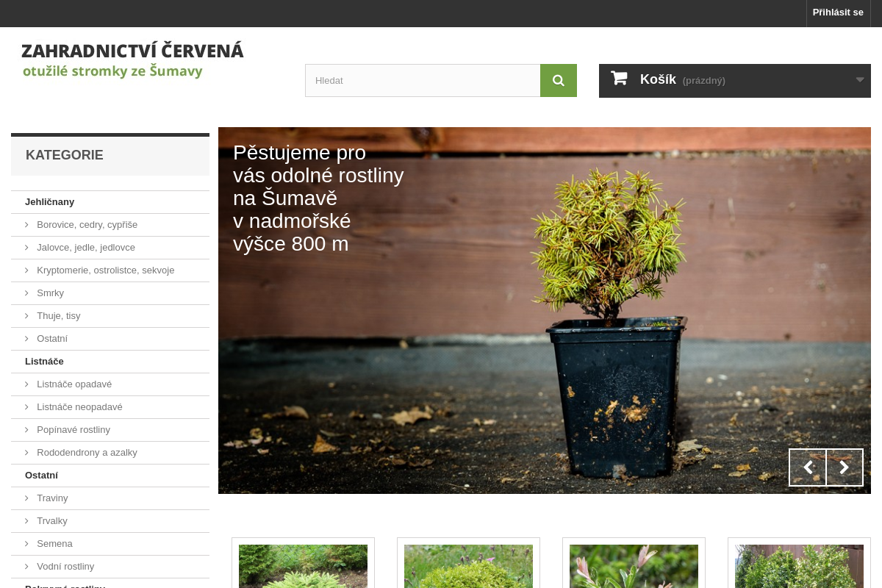Click into the Hledat search field
The image size is (882, 588).
point(422,80)
